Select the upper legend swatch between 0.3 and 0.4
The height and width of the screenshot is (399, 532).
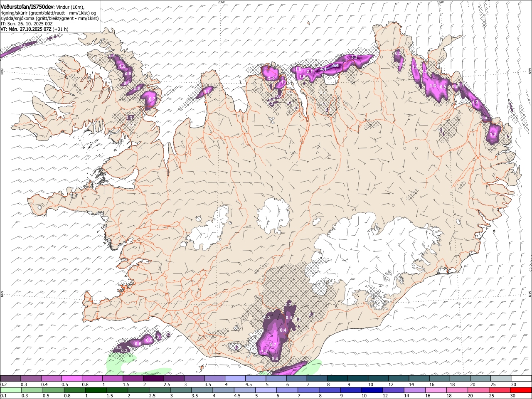(x=31, y=379)
